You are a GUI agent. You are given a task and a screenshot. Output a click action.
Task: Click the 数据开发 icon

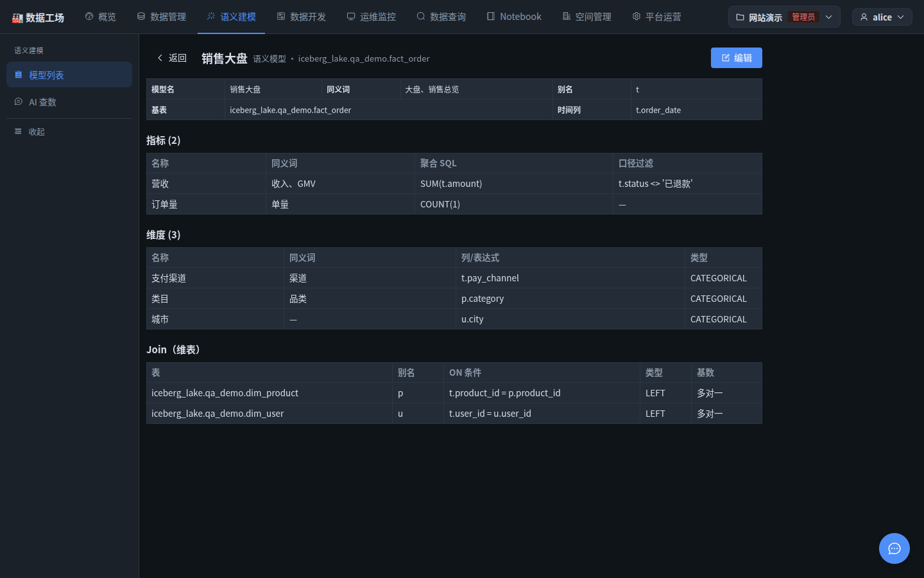pyautogui.click(x=281, y=16)
